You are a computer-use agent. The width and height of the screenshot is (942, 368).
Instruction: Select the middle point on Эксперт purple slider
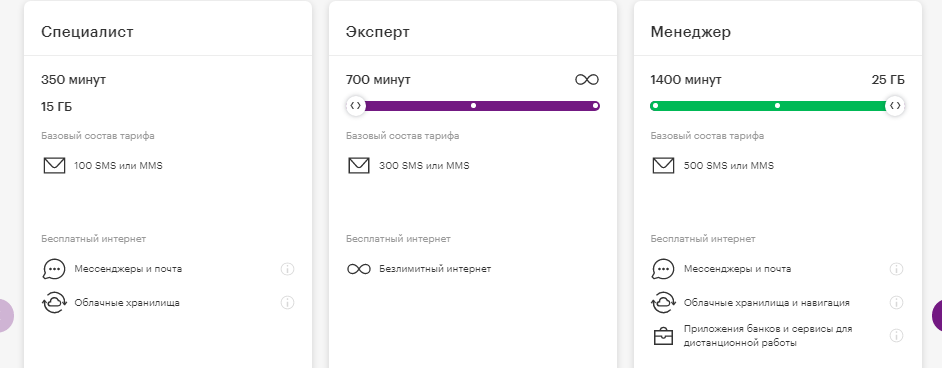click(x=473, y=106)
